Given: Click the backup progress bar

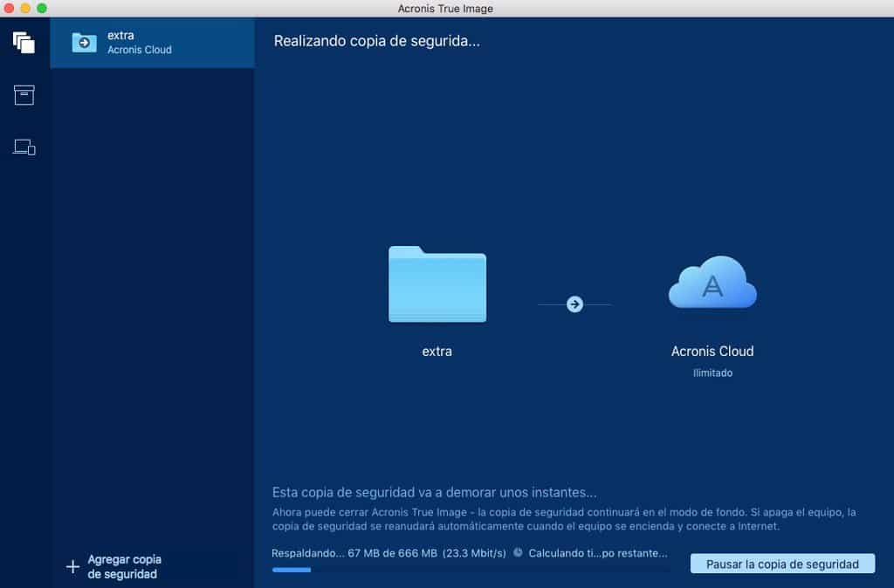Looking at the screenshot, I should [x=471, y=570].
